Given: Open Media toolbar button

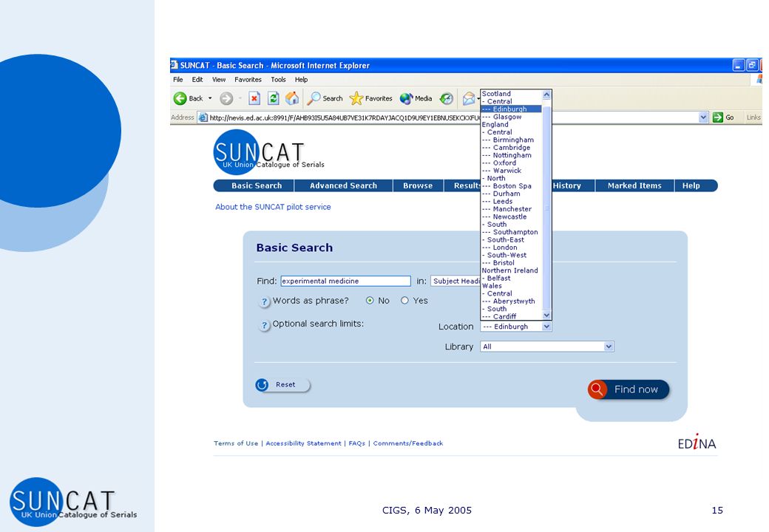Looking at the screenshot, I should 416,98.
